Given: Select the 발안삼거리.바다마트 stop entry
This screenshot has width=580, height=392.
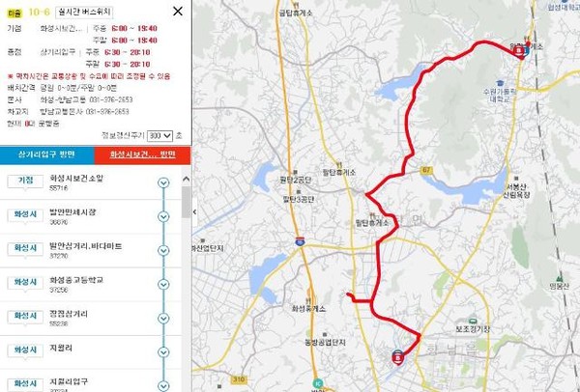Looking at the screenshot, I should 91,250.
